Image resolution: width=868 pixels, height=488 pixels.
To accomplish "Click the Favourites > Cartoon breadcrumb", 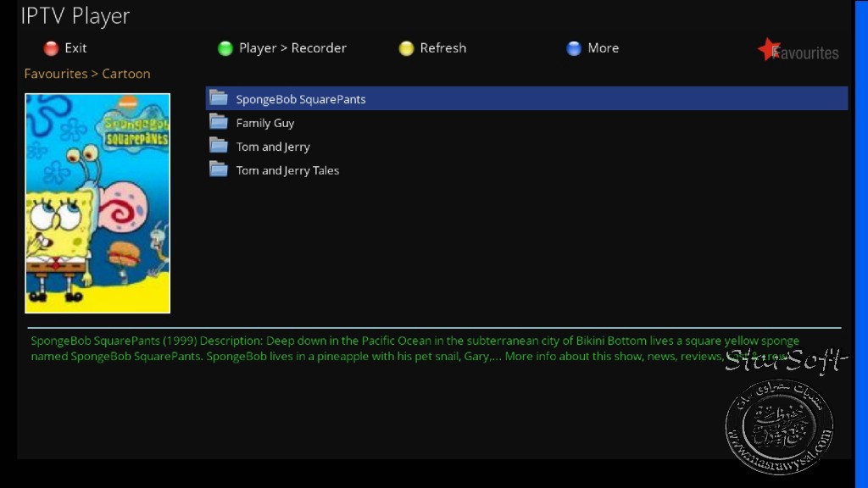I will point(87,74).
